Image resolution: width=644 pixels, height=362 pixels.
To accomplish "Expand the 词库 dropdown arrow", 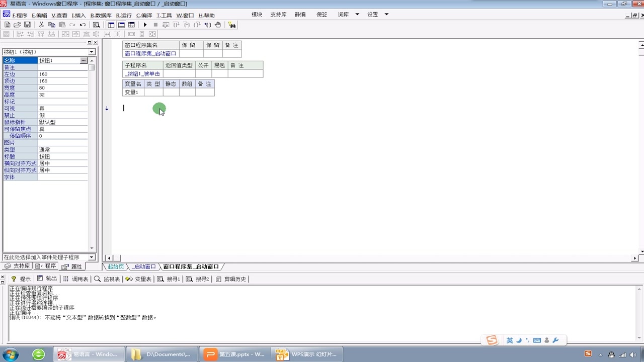I will pyautogui.click(x=357, y=15).
